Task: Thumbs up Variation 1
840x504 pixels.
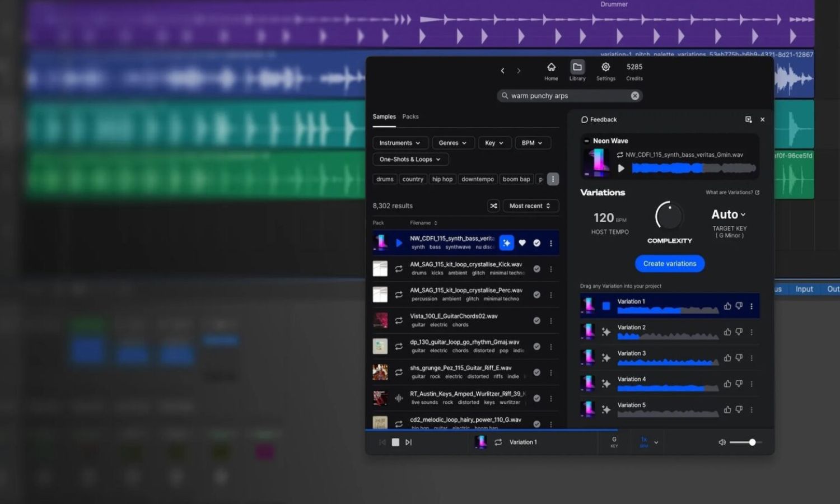Action: pos(727,306)
